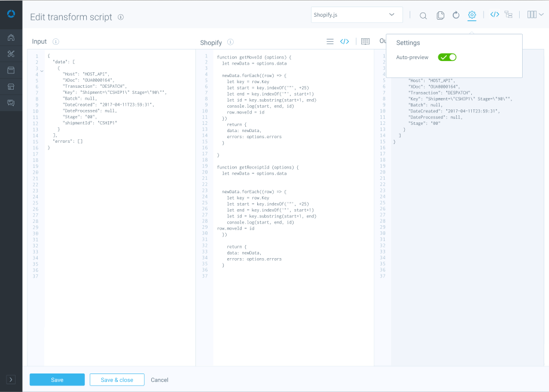Click the Save & close button
The image size is (549, 392).
tap(117, 380)
